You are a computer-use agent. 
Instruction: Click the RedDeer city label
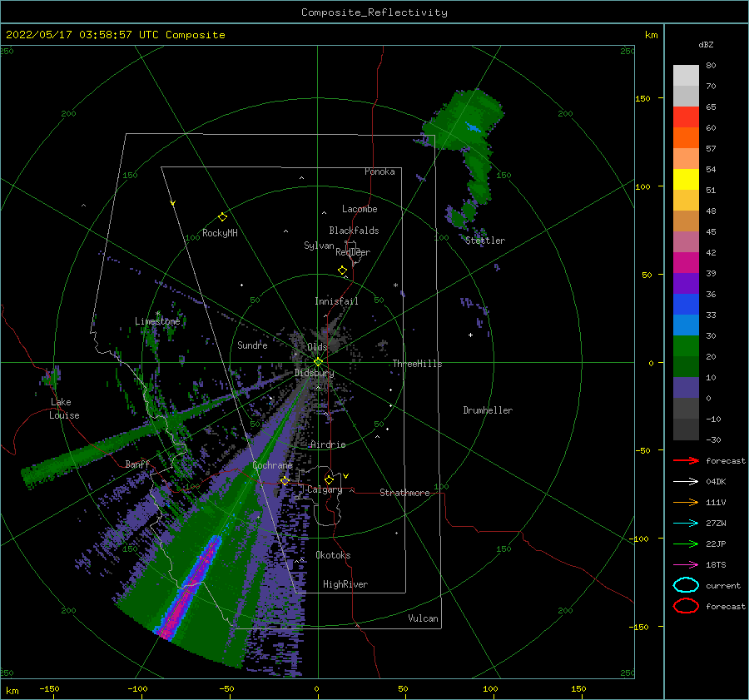tap(353, 252)
